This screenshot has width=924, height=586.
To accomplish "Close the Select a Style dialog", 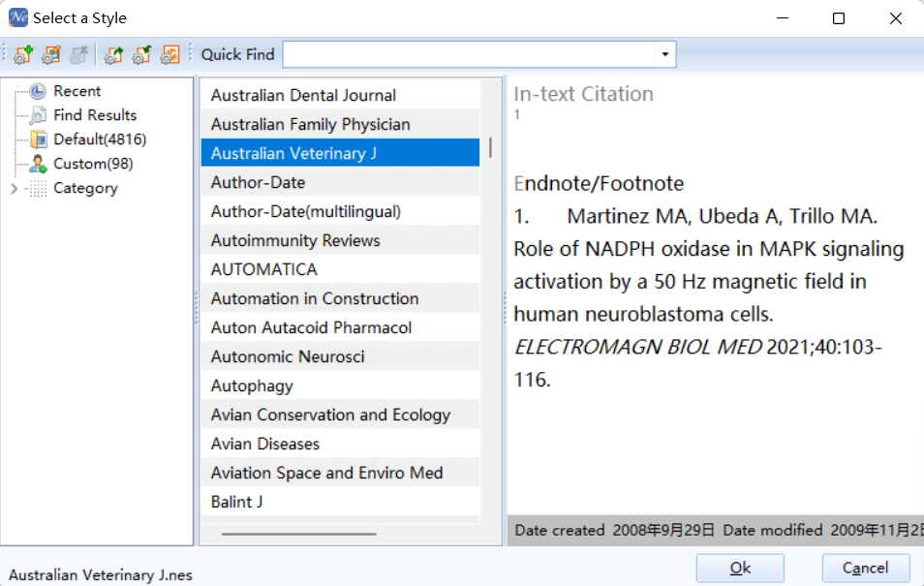I will pos(896,18).
